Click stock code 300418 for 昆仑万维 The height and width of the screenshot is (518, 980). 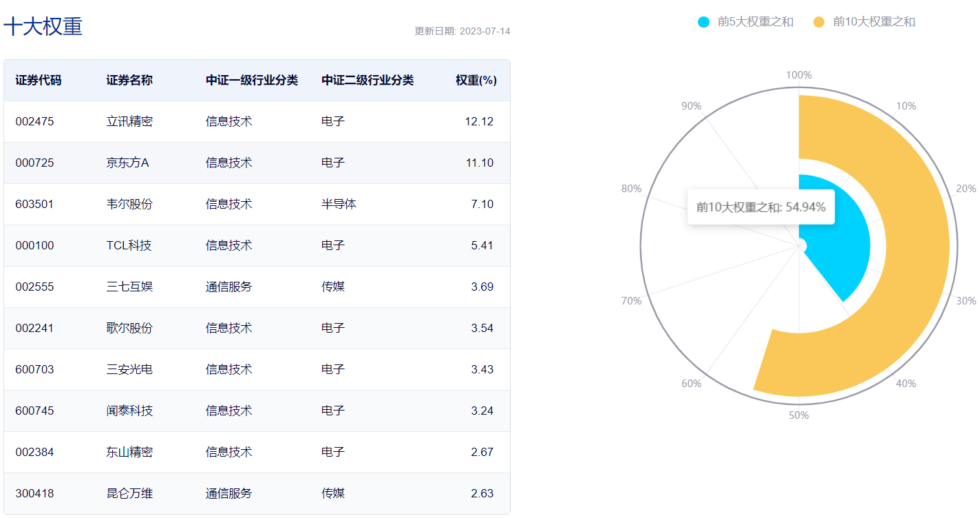pos(34,494)
